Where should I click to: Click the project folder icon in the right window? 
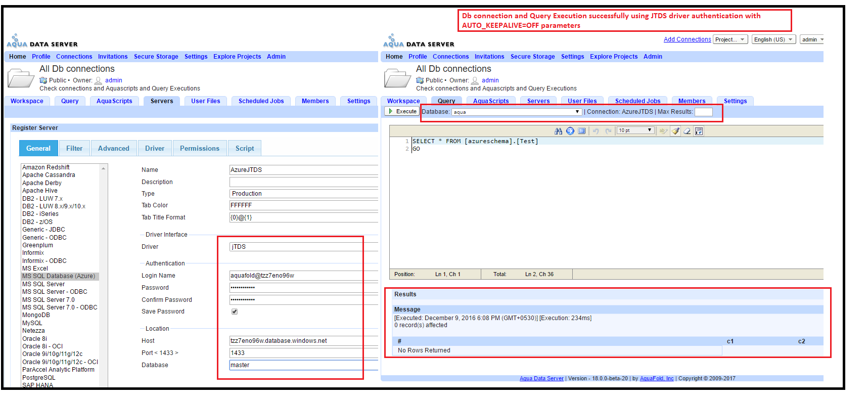tap(398, 79)
